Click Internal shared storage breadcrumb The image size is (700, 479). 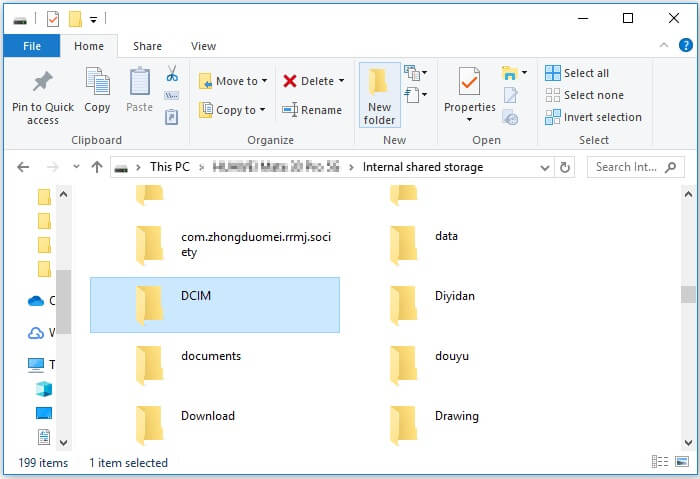(423, 167)
